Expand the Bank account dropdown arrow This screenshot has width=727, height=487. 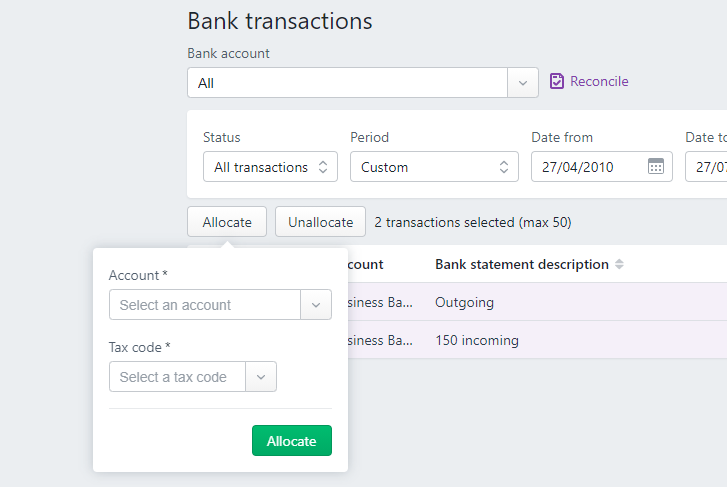[523, 83]
